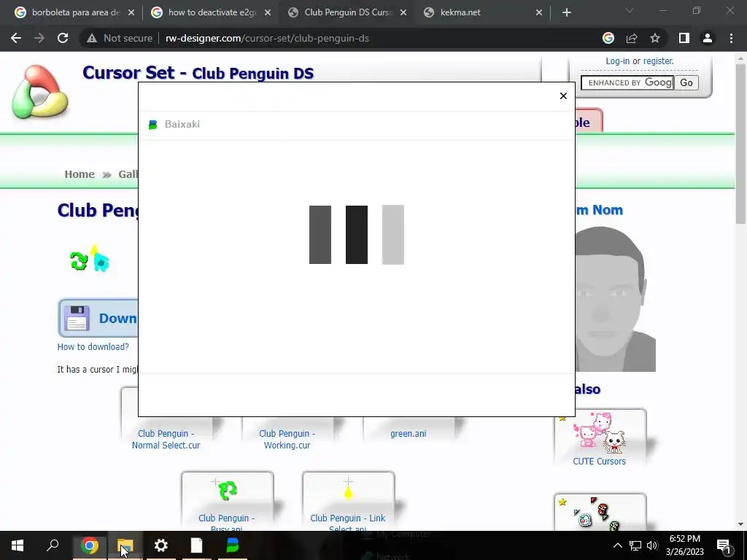The width and height of the screenshot is (747, 560).
Task: Select the Club Penguin DS Cursor tab
Action: click(348, 12)
